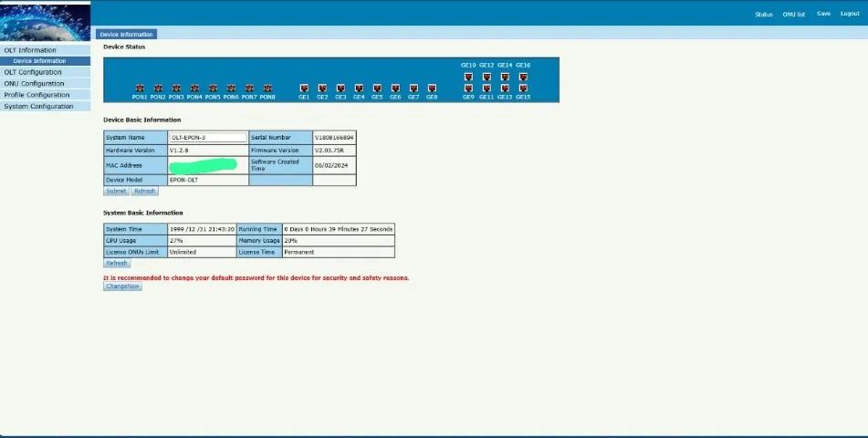Viewport: 868px width, 438px height.
Task: Click the GE5 port icon
Action: click(377, 89)
